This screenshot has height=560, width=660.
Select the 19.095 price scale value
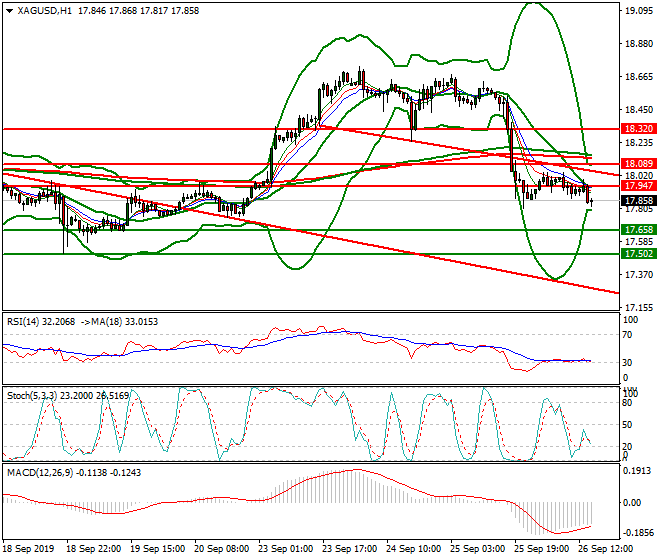(x=639, y=11)
